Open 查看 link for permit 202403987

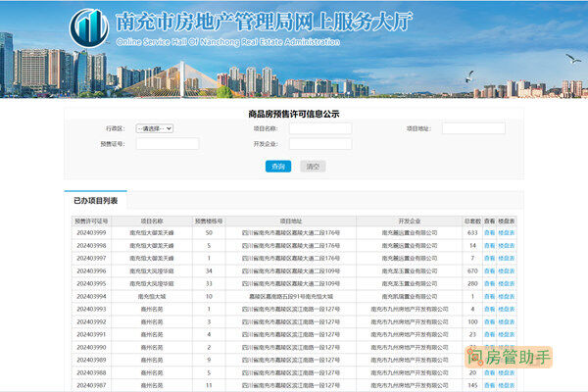coord(489,385)
